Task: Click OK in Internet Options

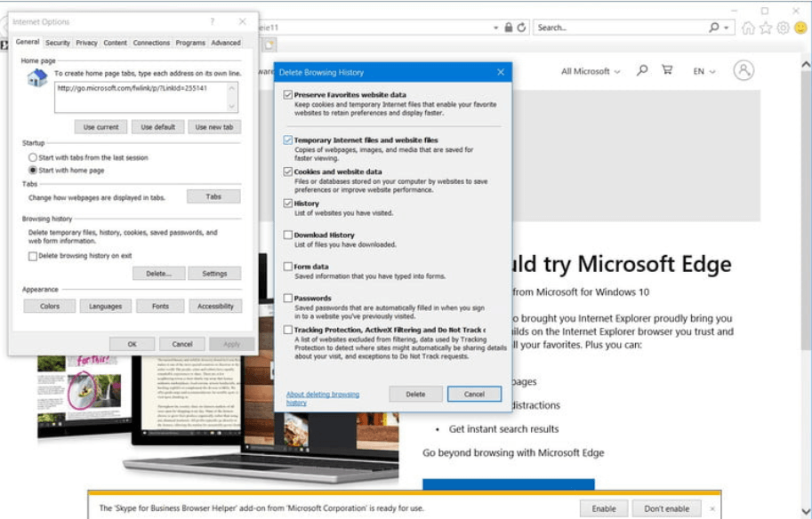Action: point(132,344)
